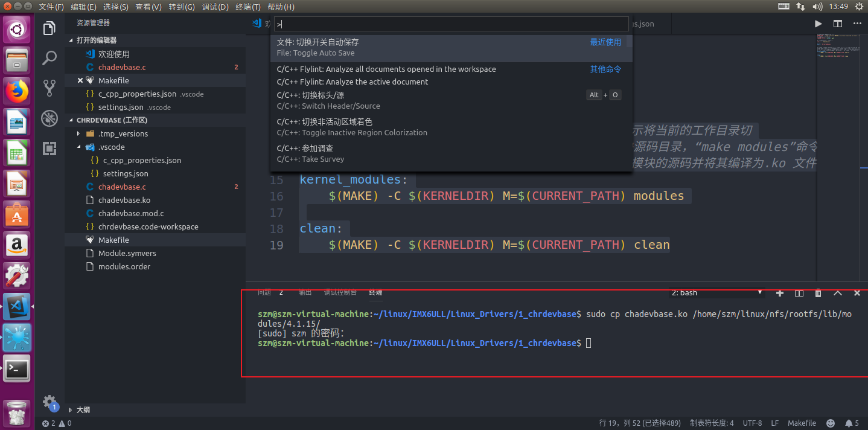868x430 pixels.
Task: Switch to the 调试控制台 panel tab
Action: pos(340,292)
